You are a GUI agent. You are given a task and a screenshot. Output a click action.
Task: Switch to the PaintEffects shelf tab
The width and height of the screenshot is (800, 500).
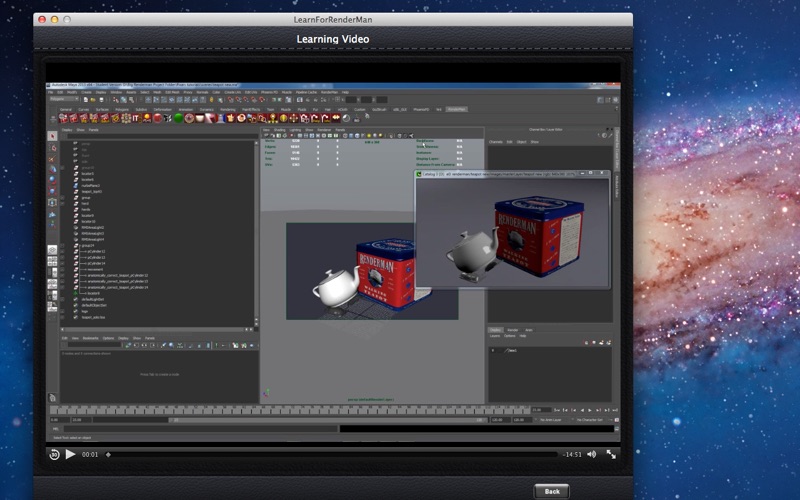click(251, 110)
